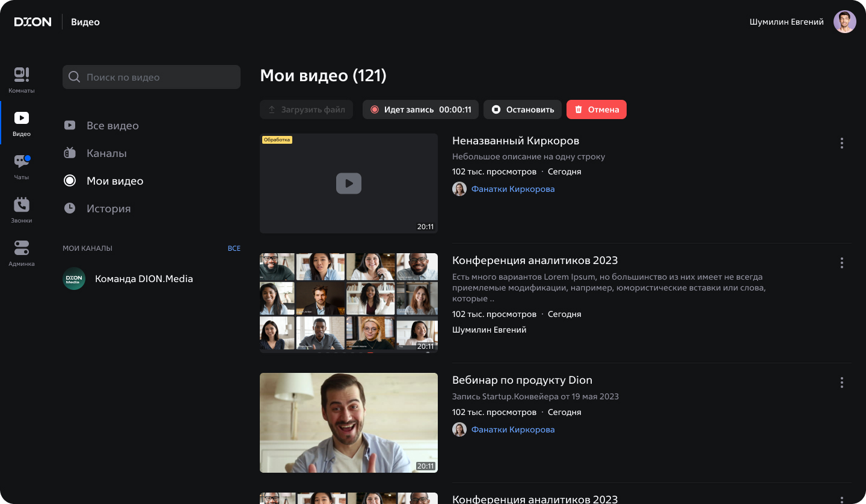Click first Конференция аналитиков 2023 title
This screenshot has height=504, width=866.
pos(535,260)
